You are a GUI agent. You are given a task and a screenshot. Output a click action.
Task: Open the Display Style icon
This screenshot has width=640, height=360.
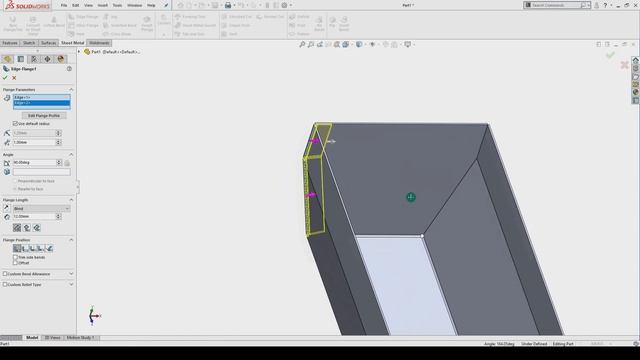click(x=360, y=44)
